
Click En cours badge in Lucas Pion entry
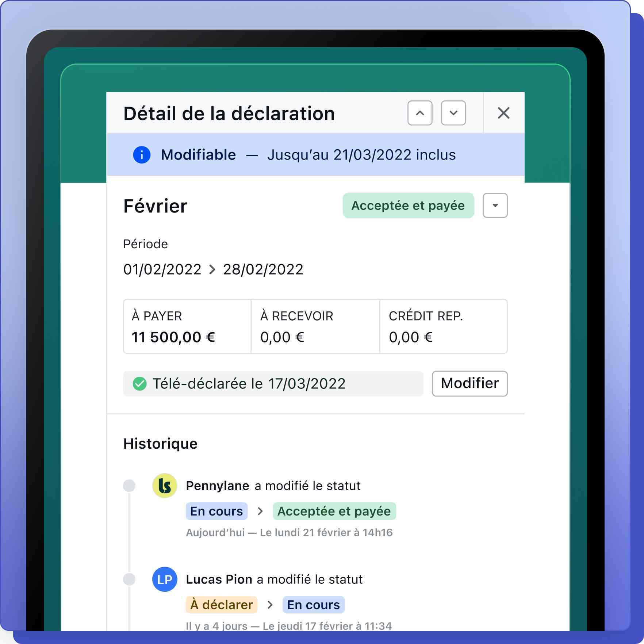point(313,605)
